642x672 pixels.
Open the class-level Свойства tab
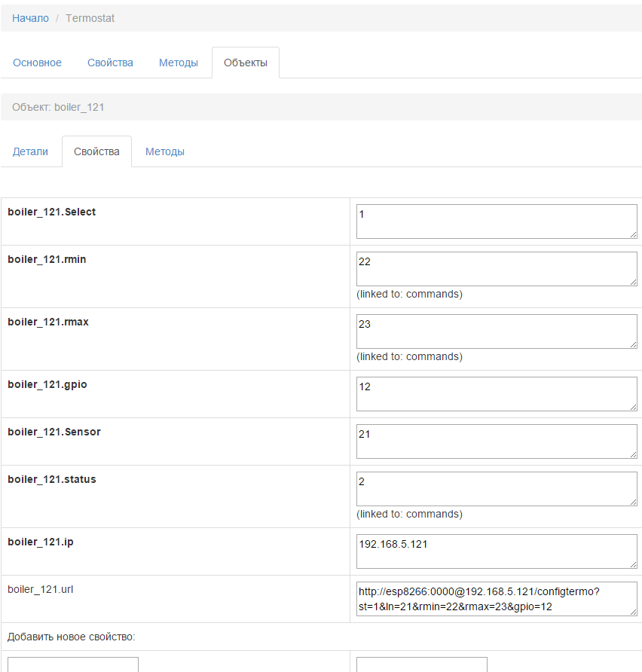coord(110,63)
